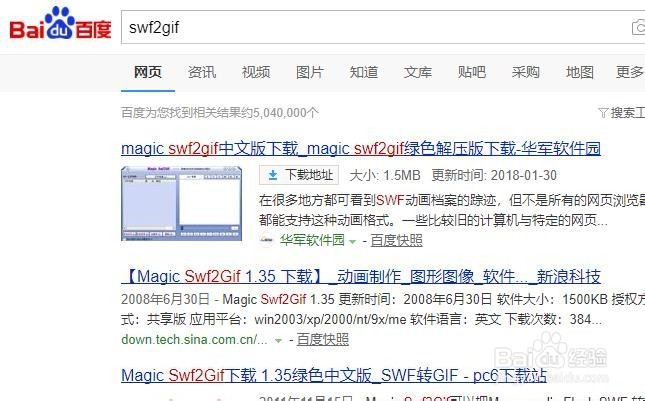Expand the 更多 tab menu

pos(630,72)
